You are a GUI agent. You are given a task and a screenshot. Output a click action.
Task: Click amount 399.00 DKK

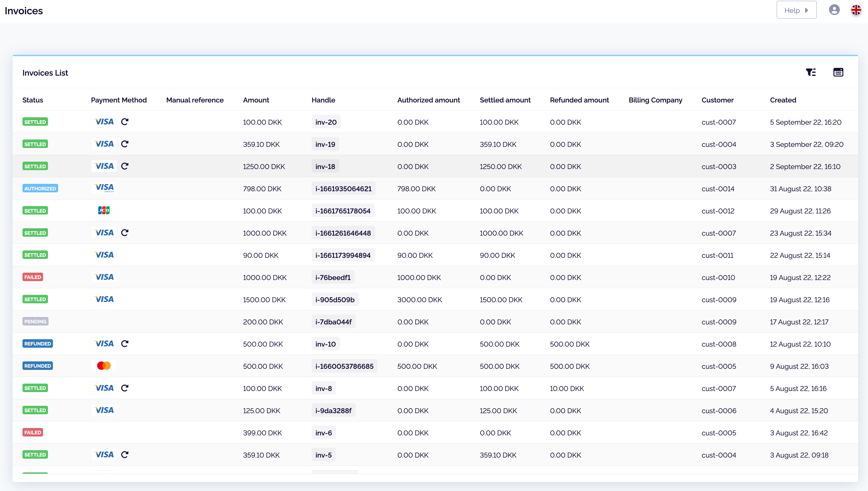(x=262, y=433)
